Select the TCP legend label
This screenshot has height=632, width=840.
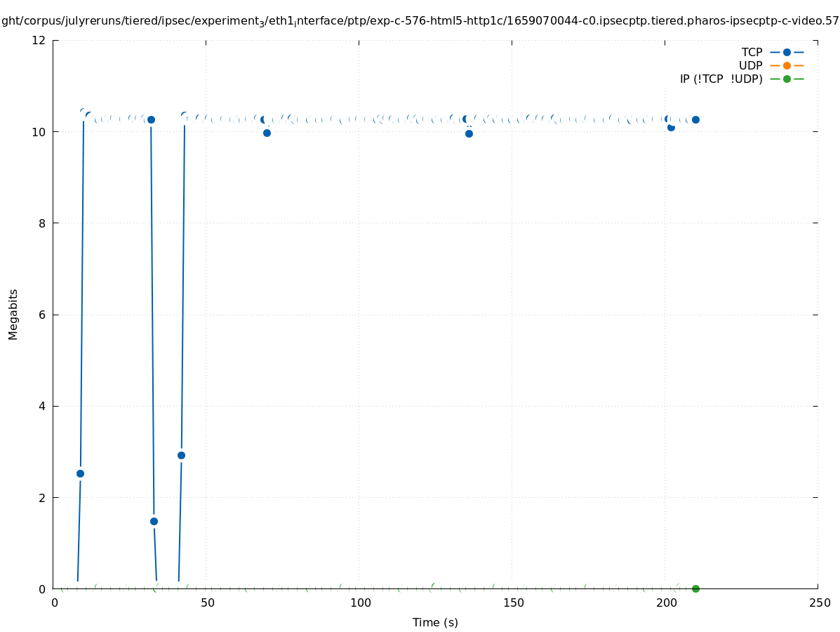click(x=752, y=52)
